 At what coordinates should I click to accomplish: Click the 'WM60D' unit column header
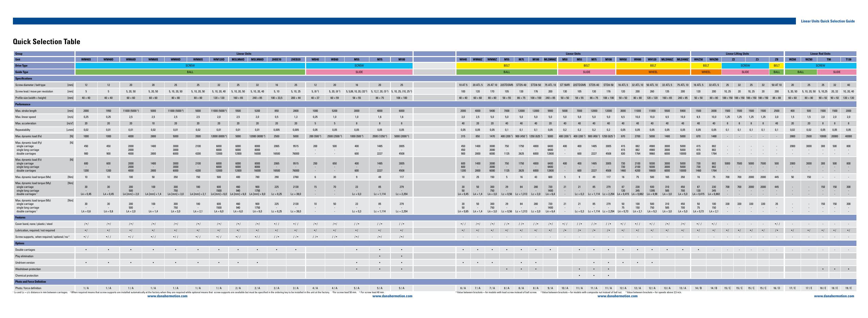[131, 59]
